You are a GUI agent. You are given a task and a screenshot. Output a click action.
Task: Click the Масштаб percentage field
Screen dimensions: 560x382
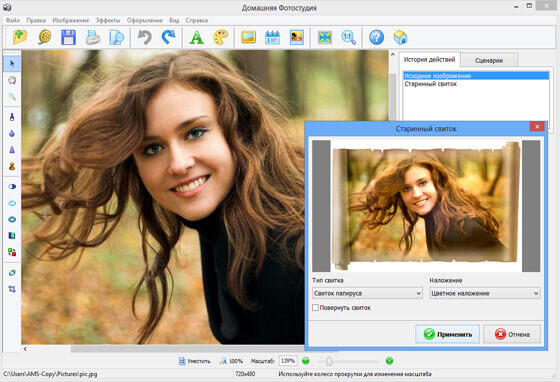(x=288, y=361)
